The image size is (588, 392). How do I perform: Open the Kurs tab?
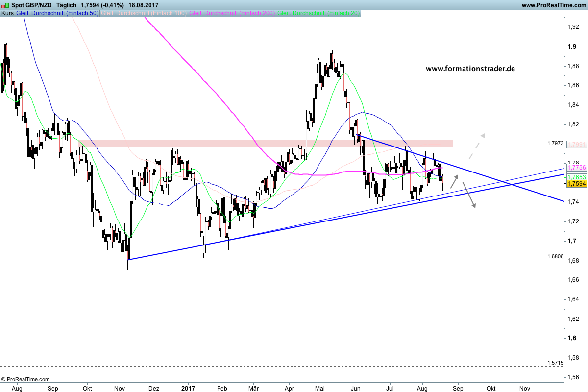coord(8,13)
